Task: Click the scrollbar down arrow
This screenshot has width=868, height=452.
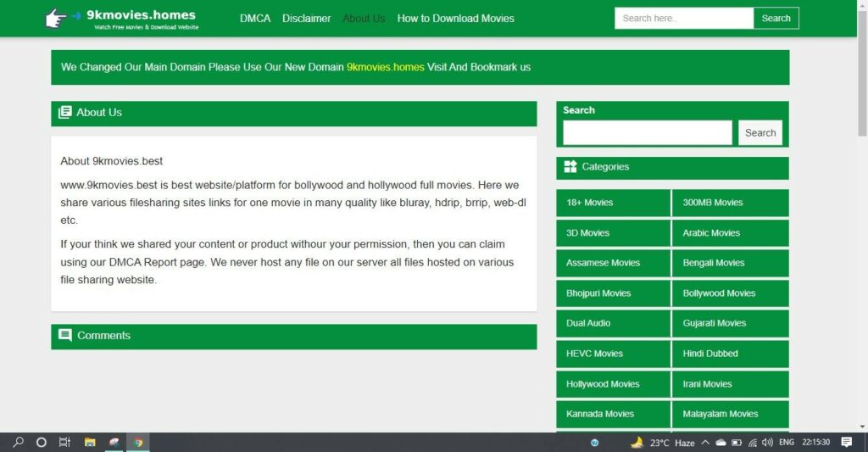Action: 862,427
